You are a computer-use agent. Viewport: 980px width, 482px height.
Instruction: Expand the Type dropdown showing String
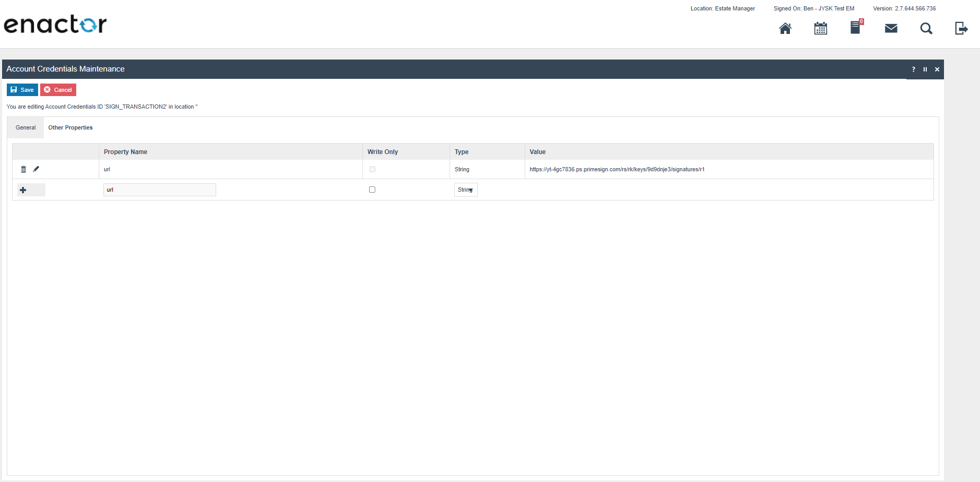click(466, 190)
